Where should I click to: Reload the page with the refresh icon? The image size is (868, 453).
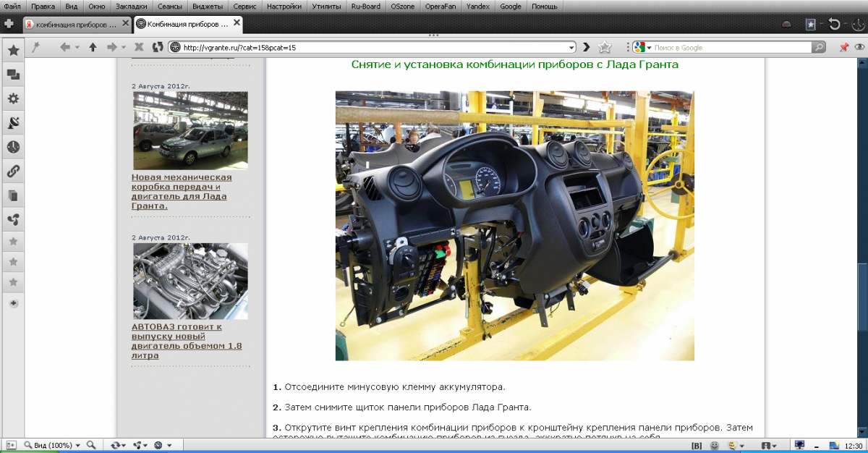pos(158,48)
